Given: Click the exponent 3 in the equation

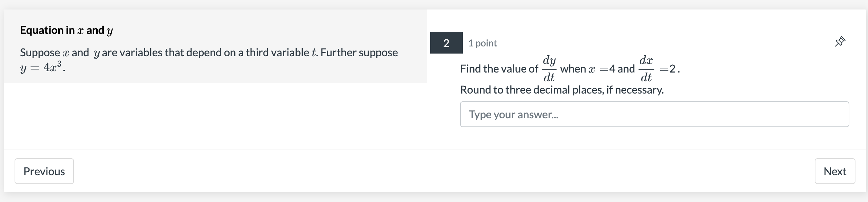Looking at the screenshot, I should point(59,63).
